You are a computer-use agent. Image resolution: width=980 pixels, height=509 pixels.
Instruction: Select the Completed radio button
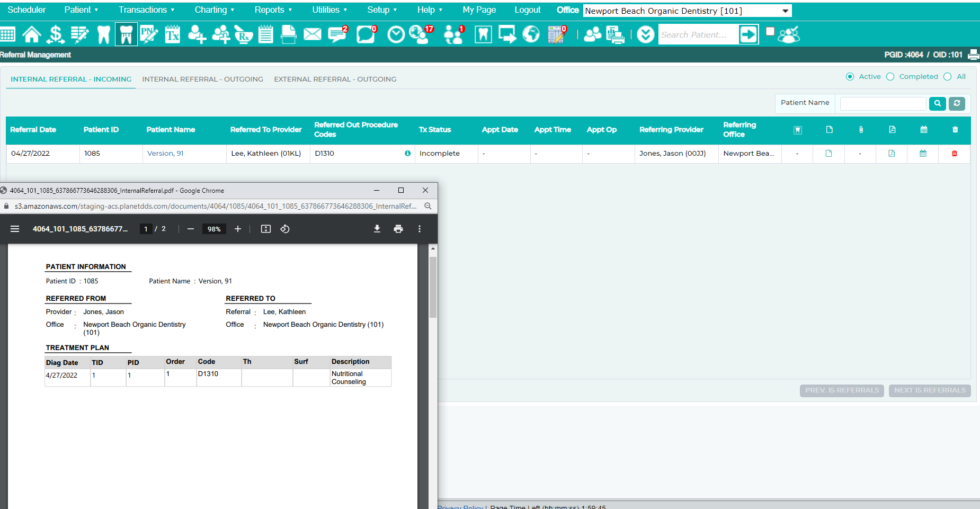(890, 77)
